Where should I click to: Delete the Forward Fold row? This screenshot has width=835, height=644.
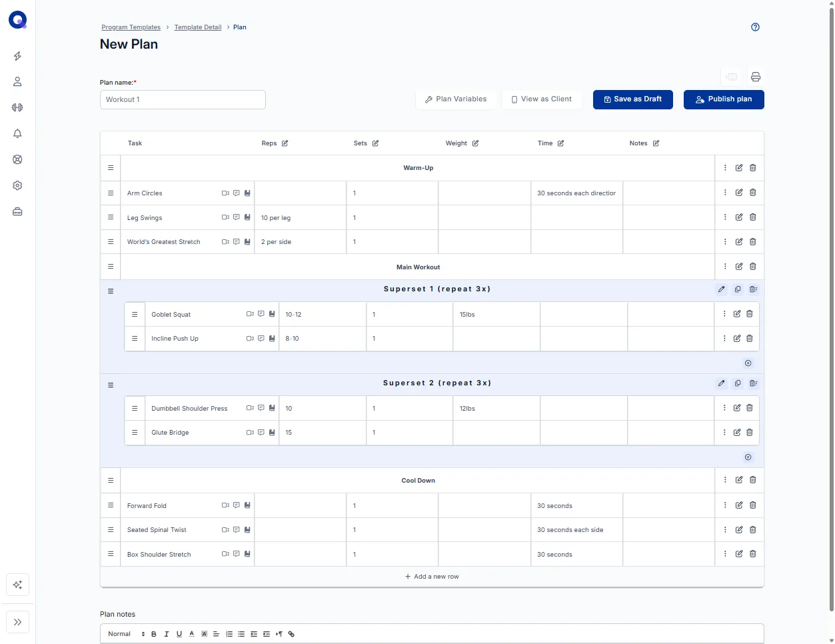click(753, 505)
